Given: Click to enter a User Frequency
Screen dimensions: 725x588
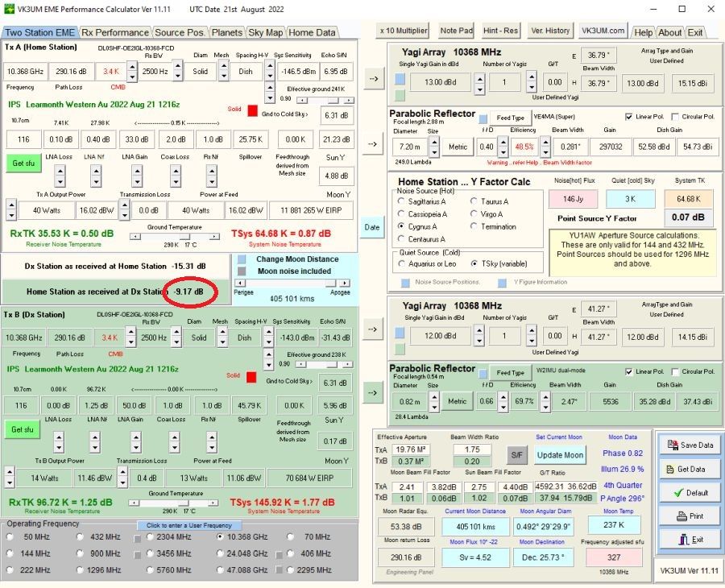Looking at the screenshot, I should click(x=189, y=525).
